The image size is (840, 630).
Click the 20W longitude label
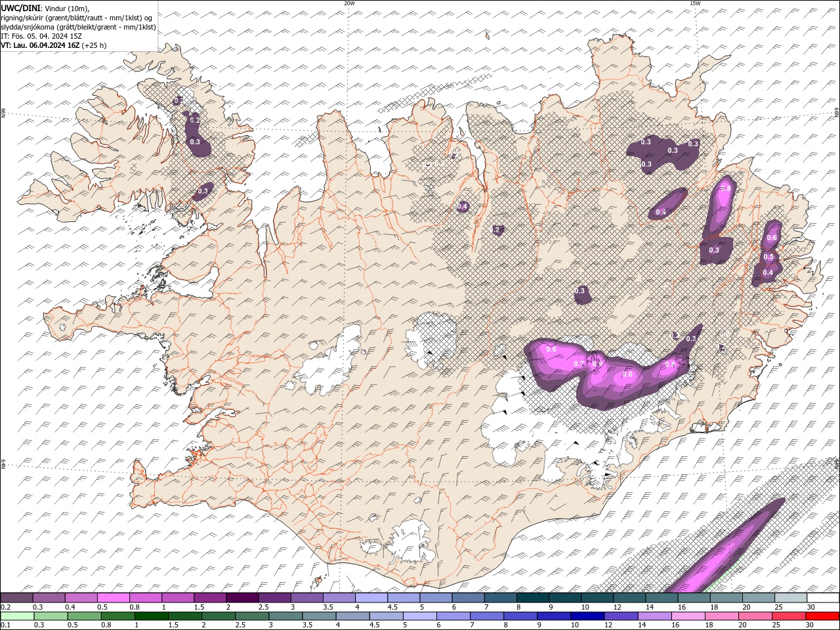click(x=349, y=3)
